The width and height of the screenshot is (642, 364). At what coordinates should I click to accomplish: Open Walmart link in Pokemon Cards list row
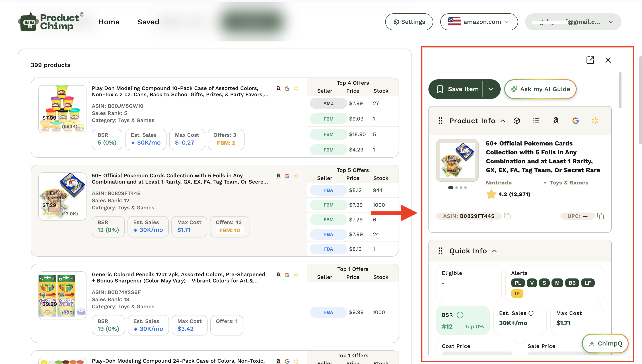click(296, 176)
